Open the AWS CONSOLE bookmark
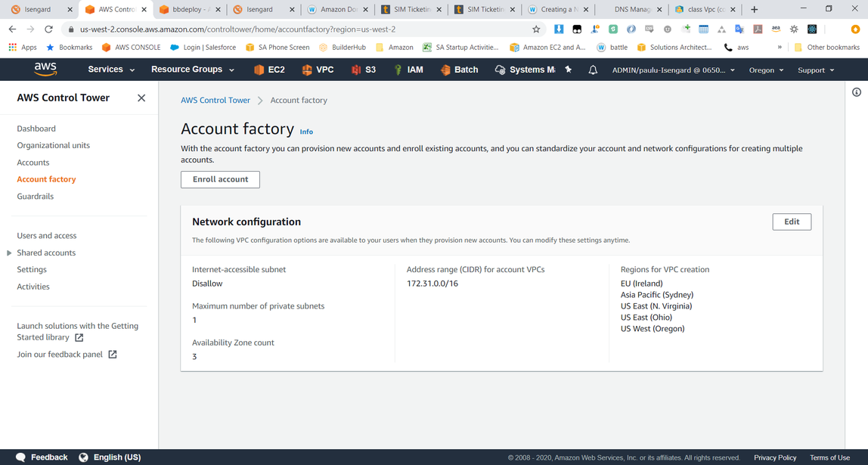The image size is (868, 465). tap(132, 47)
